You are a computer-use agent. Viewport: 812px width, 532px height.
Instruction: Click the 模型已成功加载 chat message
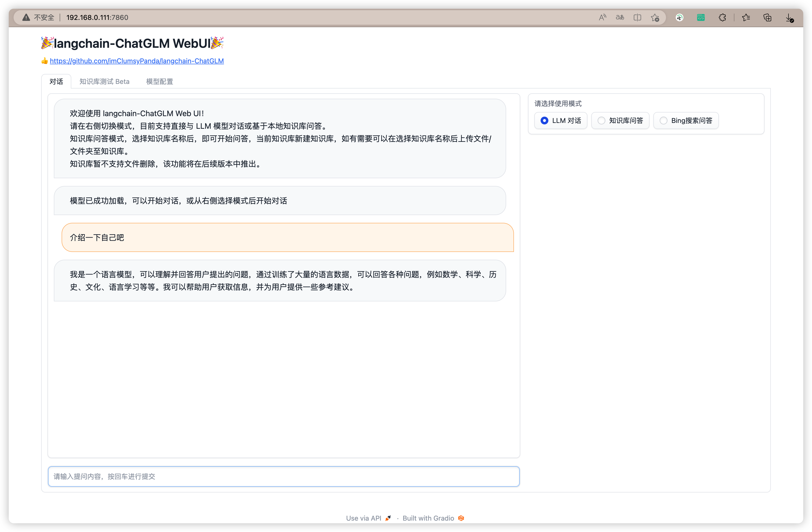point(280,201)
